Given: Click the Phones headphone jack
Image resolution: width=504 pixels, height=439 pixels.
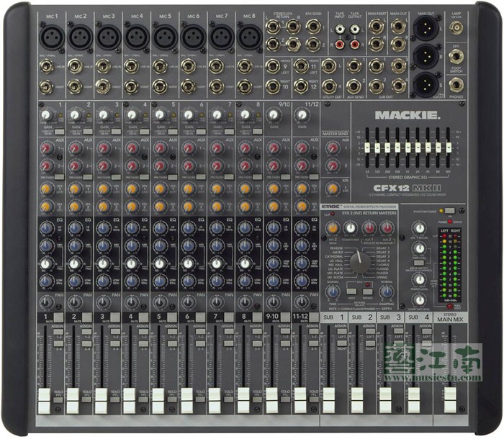Looking at the screenshot, I should (x=456, y=84).
